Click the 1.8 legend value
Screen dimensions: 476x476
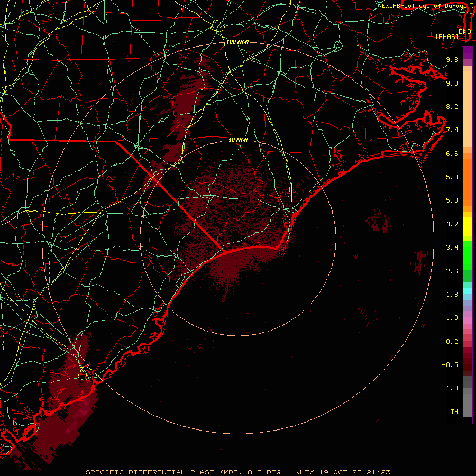(x=452, y=295)
